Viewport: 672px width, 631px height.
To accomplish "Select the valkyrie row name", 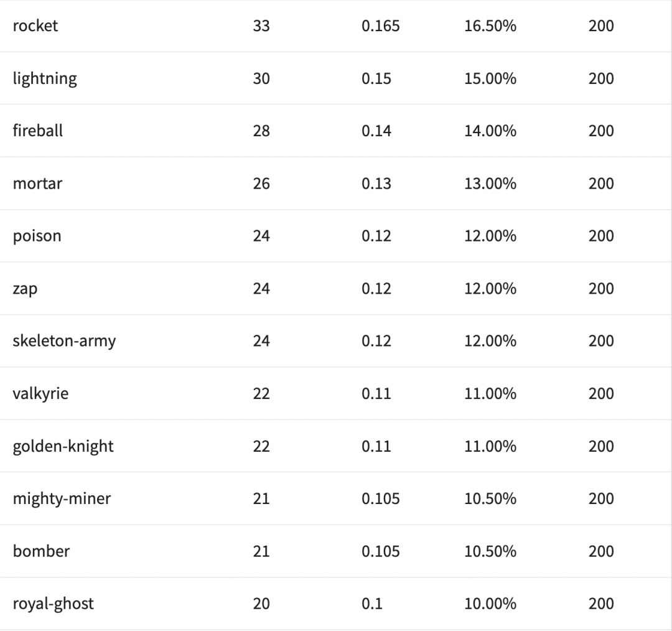I will 40,394.
